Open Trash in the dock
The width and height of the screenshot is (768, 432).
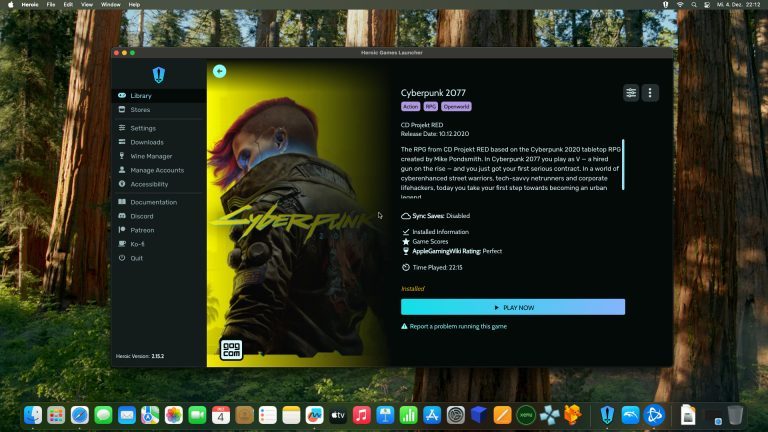[x=735, y=415]
